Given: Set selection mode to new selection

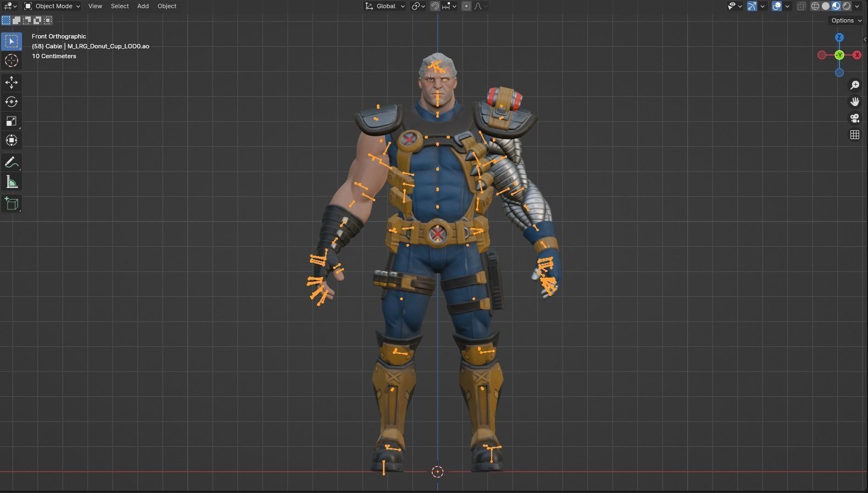Looking at the screenshot, I should point(6,20).
